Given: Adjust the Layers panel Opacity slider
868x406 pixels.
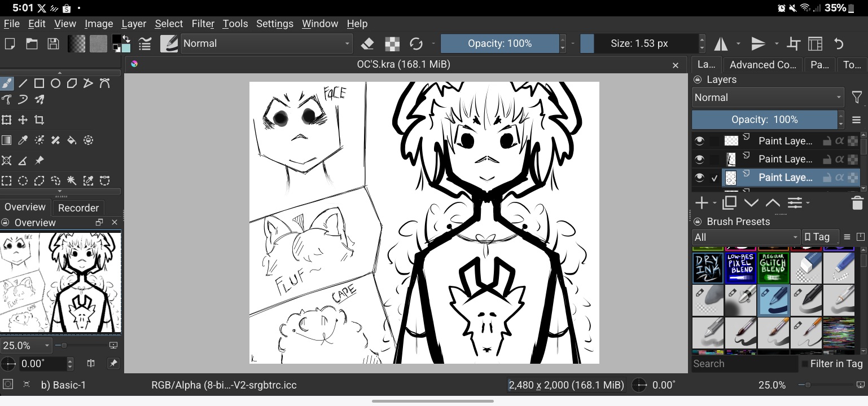Looking at the screenshot, I should coord(765,120).
